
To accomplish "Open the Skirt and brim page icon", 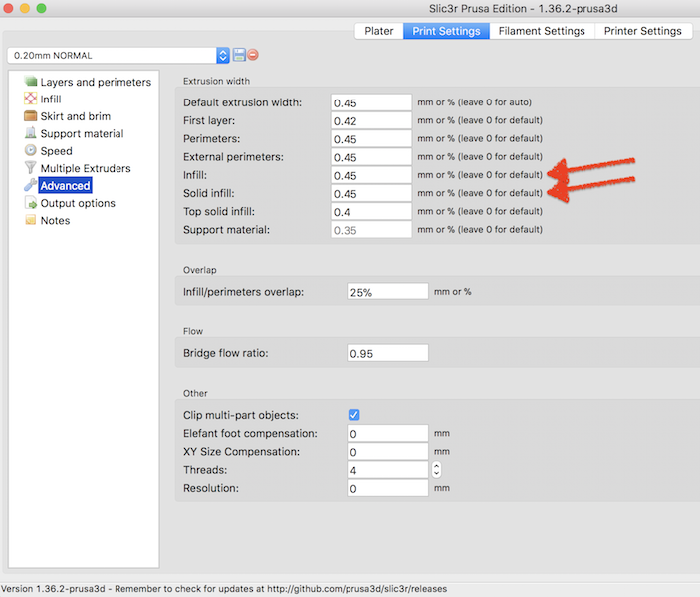I will click(x=30, y=116).
